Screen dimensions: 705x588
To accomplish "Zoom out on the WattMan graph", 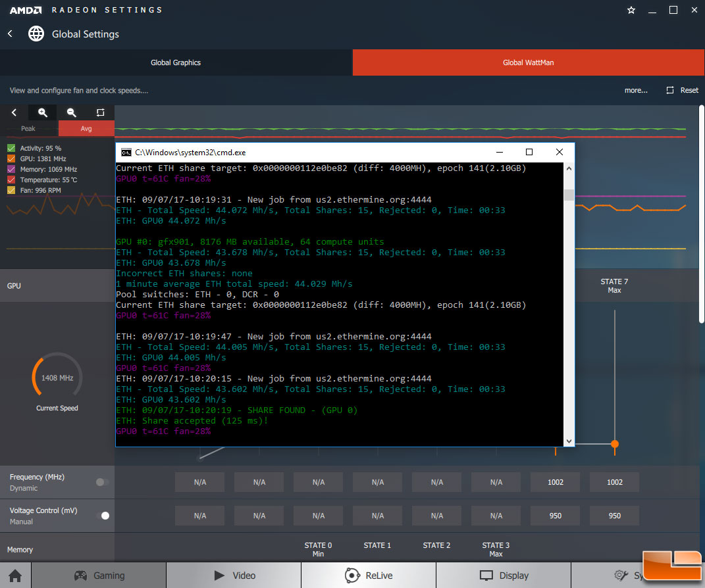I will tap(72, 112).
